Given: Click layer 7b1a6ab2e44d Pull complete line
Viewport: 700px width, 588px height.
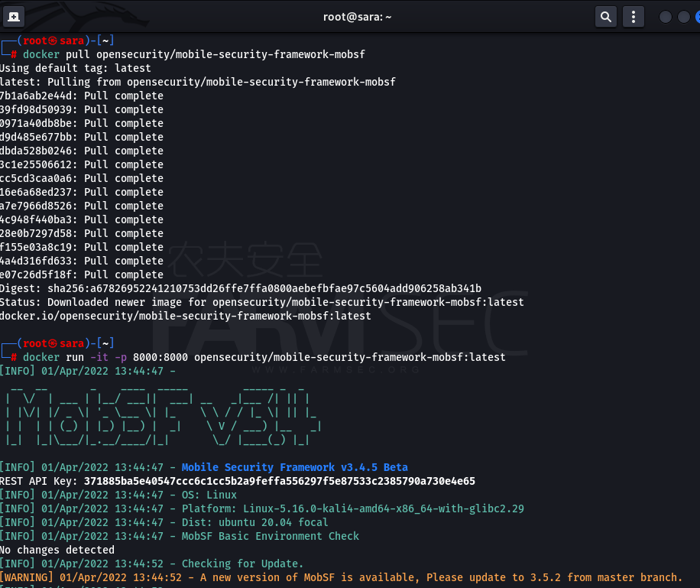Looking at the screenshot, I should (82, 96).
